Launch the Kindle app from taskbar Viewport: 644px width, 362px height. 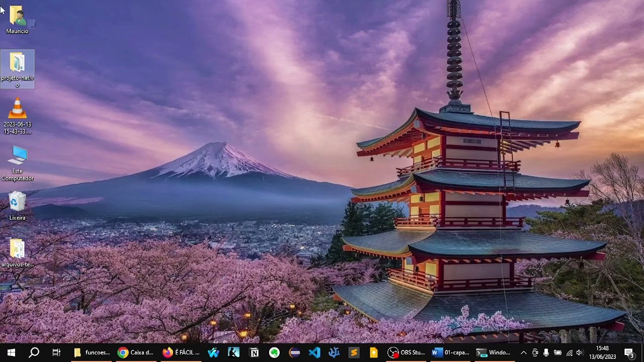pyautogui.click(x=233, y=352)
